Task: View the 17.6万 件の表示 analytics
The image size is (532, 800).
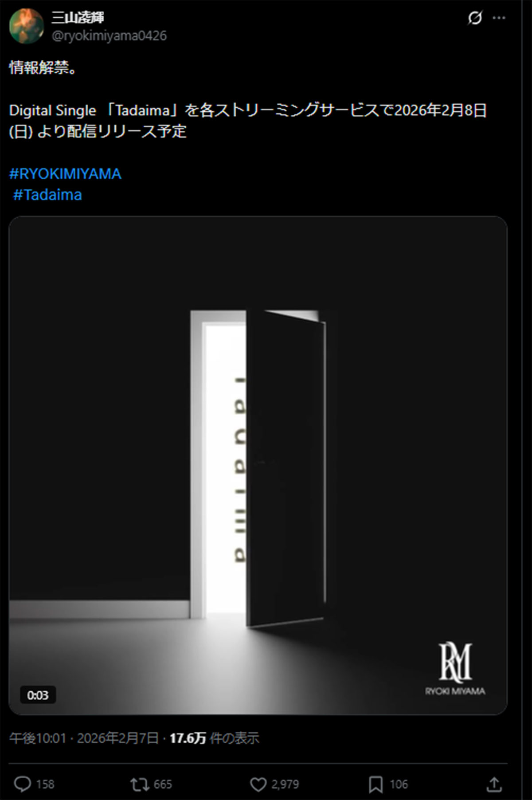Action: click(x=215, y=738)
